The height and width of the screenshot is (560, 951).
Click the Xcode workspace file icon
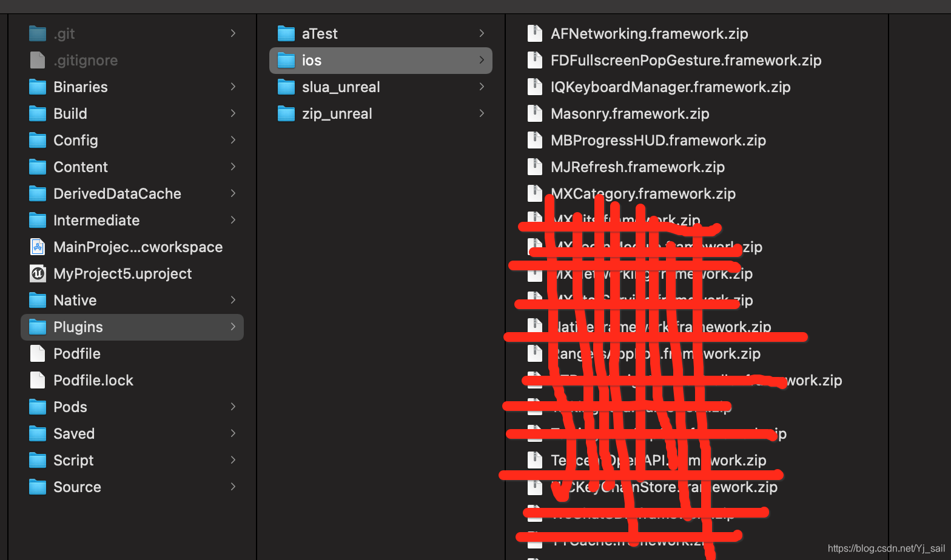click(38, 247)
